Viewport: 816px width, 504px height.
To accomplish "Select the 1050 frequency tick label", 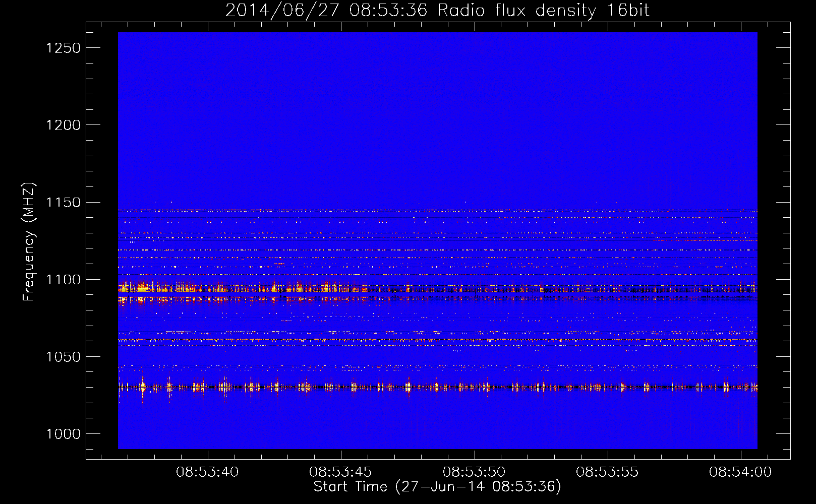I will [x=64, y=357].
